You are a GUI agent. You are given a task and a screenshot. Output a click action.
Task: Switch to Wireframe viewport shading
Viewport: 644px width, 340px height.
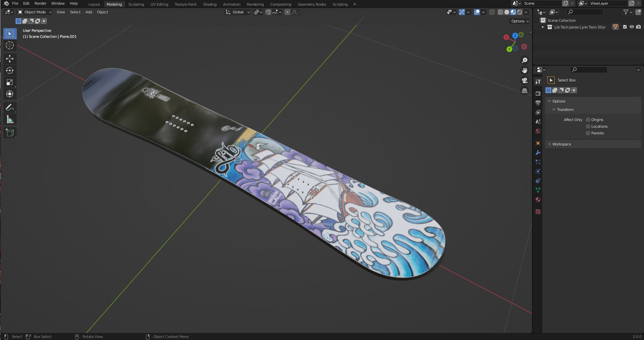click(x=500, y=12)
